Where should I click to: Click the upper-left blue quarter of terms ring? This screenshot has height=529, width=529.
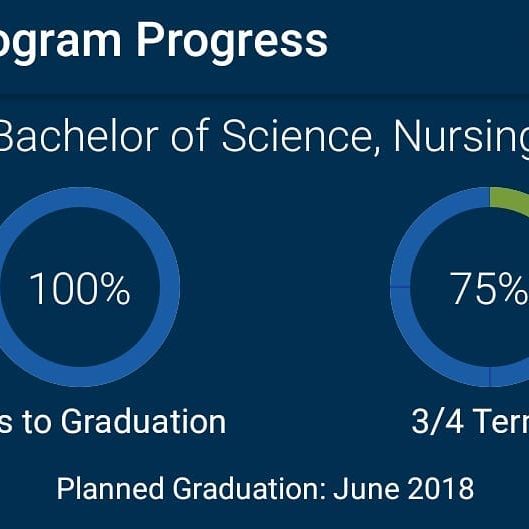(x=426, y=224)
